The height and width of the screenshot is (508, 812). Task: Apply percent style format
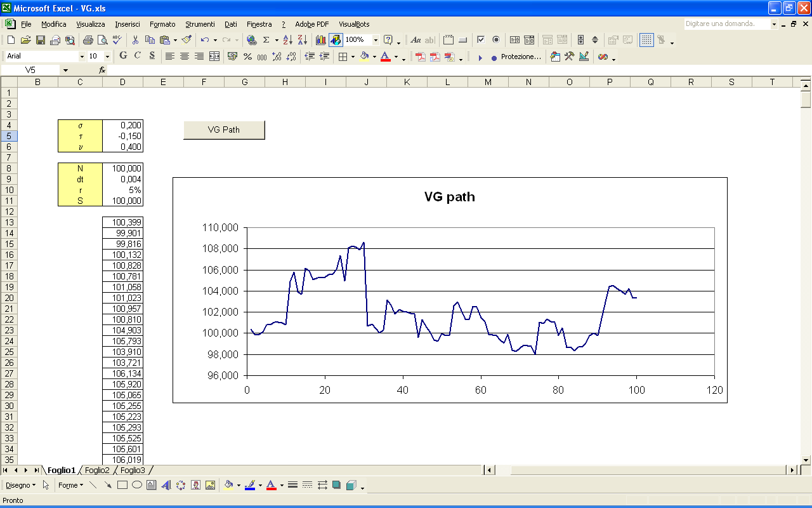247,57
